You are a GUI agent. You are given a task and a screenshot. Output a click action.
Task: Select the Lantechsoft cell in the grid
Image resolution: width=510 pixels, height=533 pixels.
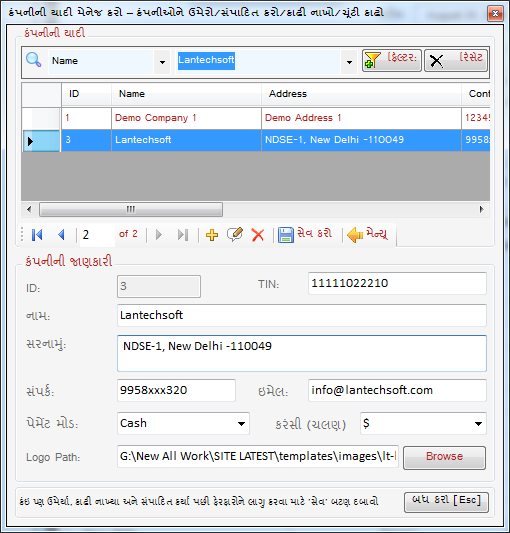coord(186,140)
